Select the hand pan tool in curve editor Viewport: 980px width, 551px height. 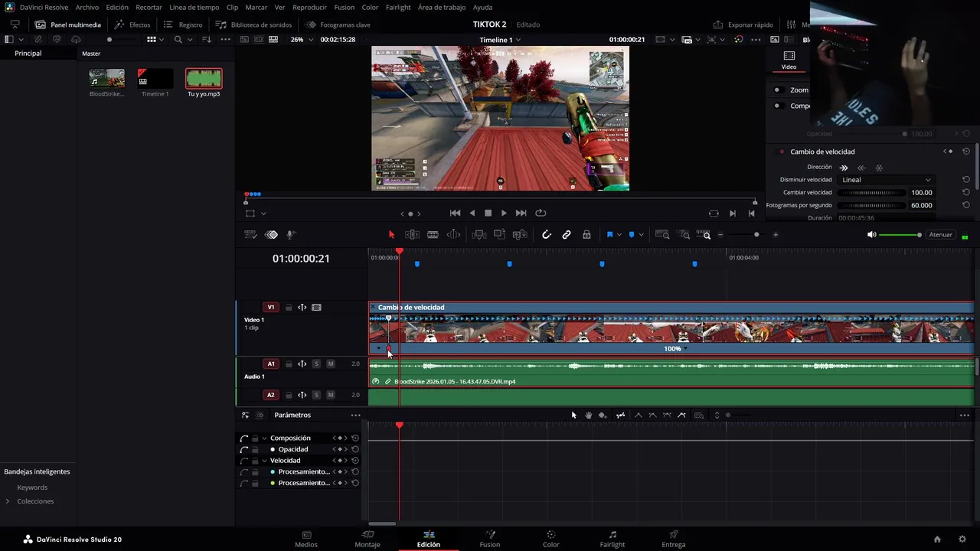tap(588, 416)
